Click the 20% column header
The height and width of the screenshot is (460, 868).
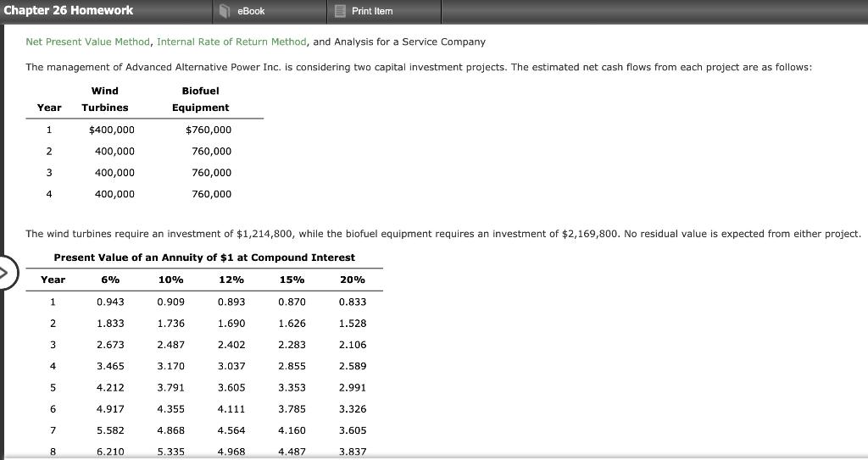coord(352,280)
